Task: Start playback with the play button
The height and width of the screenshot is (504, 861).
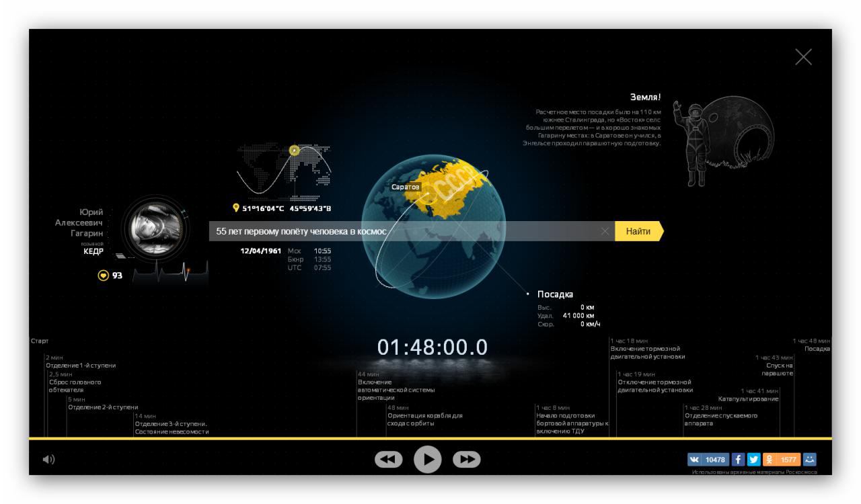Action: pos(428,460)
